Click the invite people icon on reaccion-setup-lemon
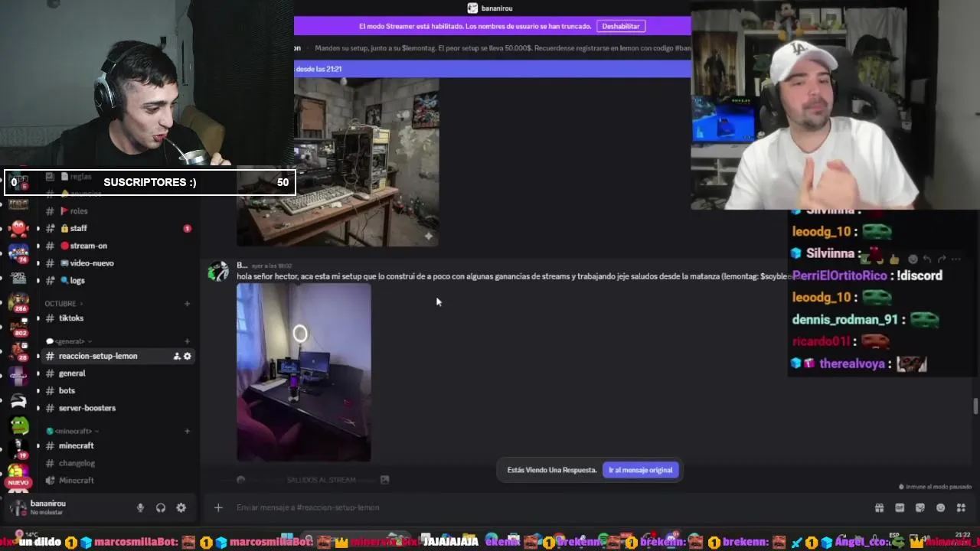This screenshot has height=551, width=980. click(177, 356)
